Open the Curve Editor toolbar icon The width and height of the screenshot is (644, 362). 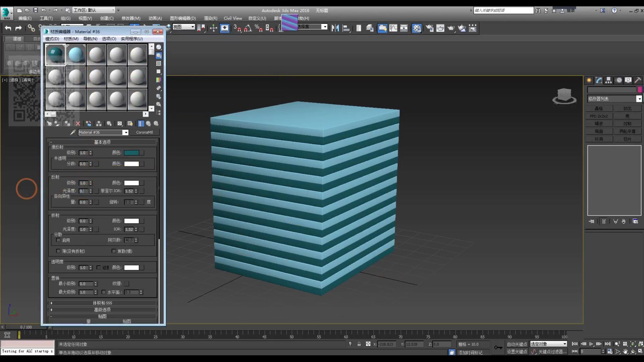pos(393,28)
